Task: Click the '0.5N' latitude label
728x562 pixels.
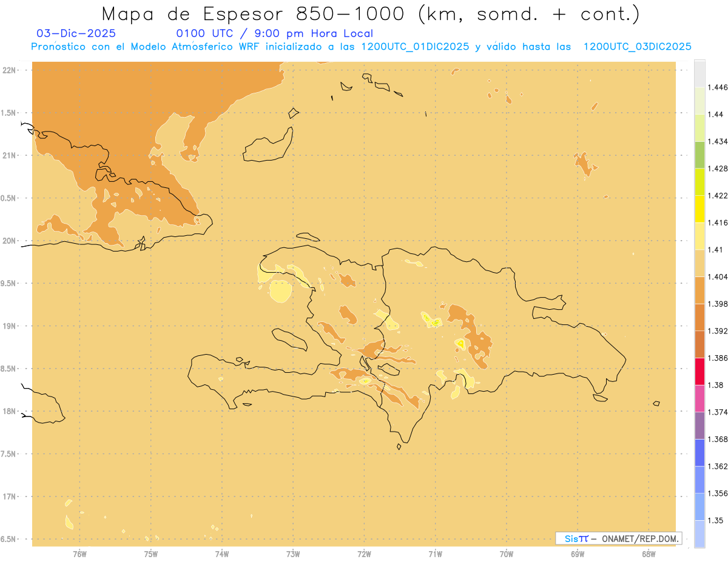Action: point(8,198)
